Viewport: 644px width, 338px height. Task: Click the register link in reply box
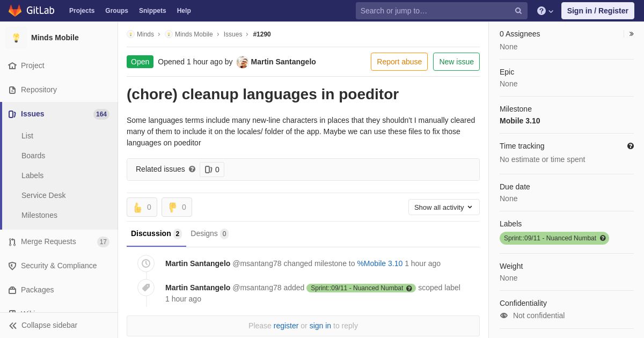(286, 326)
